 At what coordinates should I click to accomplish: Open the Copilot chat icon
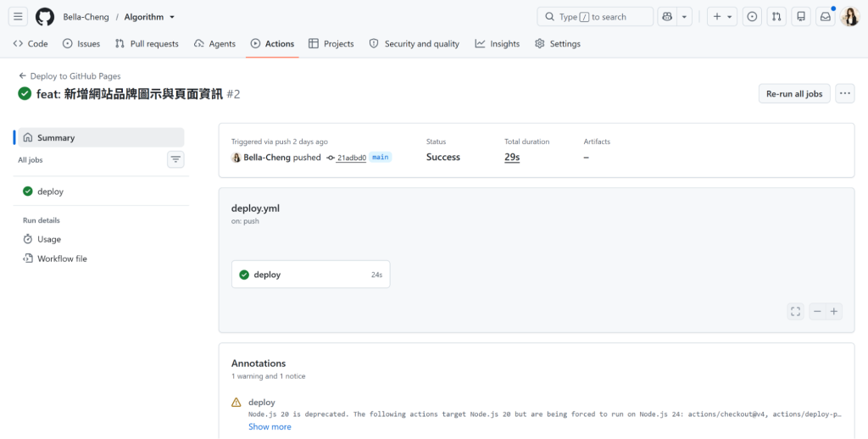coord(667,17)
